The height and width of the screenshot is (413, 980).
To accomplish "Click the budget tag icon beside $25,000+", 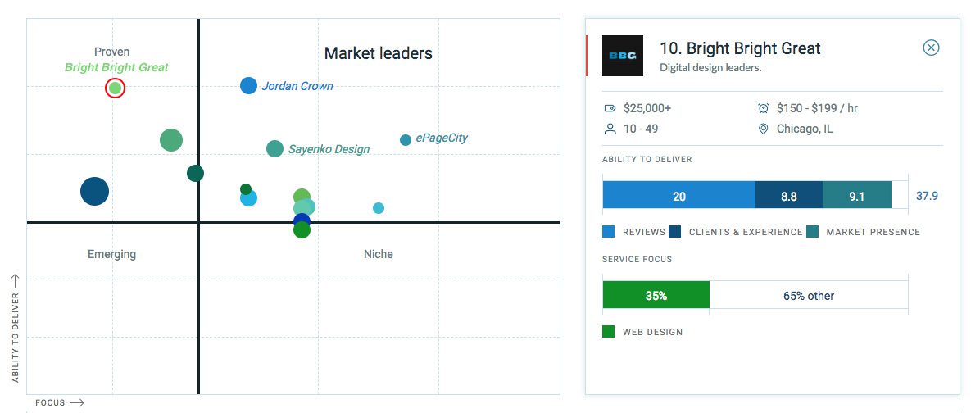I will click(610, 108).
